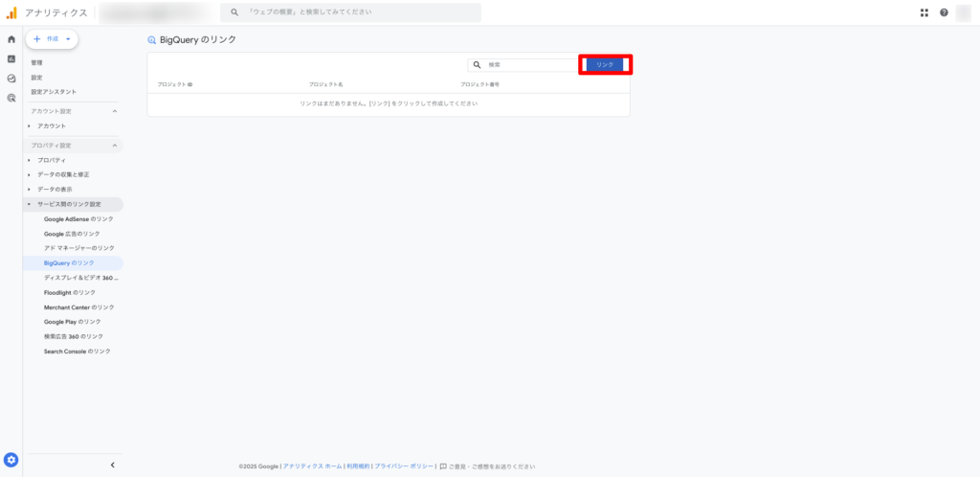Click the Google Analytics logo
Screen dimensions: 980x477
click(x=11, y=12)
